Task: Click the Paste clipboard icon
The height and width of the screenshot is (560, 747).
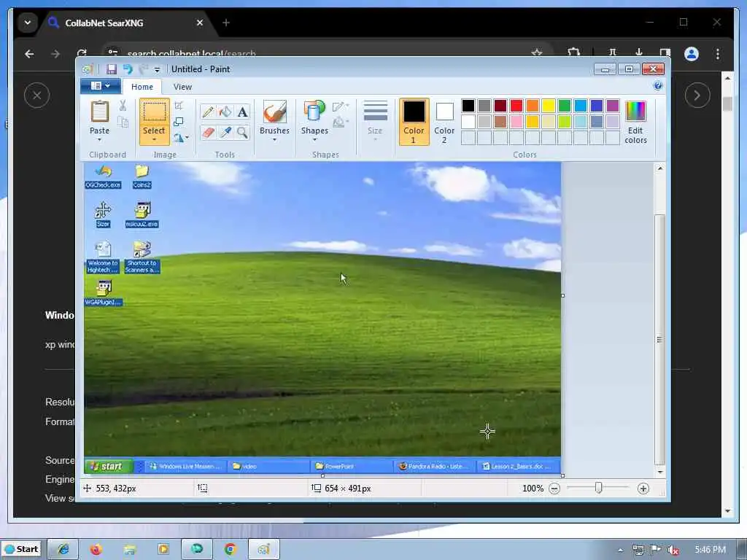Action: tap(99, 112)
